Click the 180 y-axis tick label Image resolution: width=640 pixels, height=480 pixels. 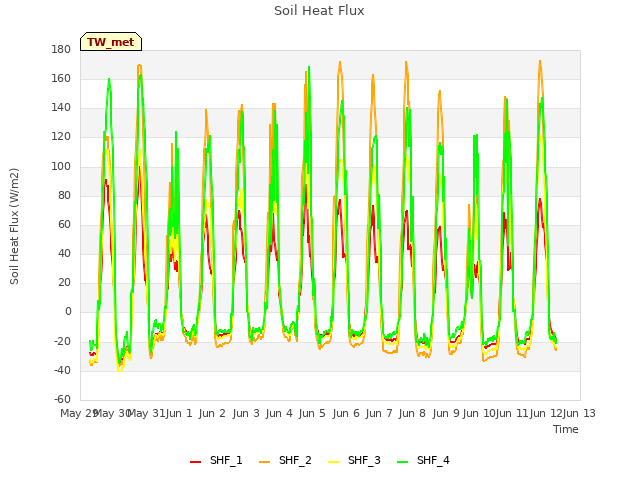61,49
